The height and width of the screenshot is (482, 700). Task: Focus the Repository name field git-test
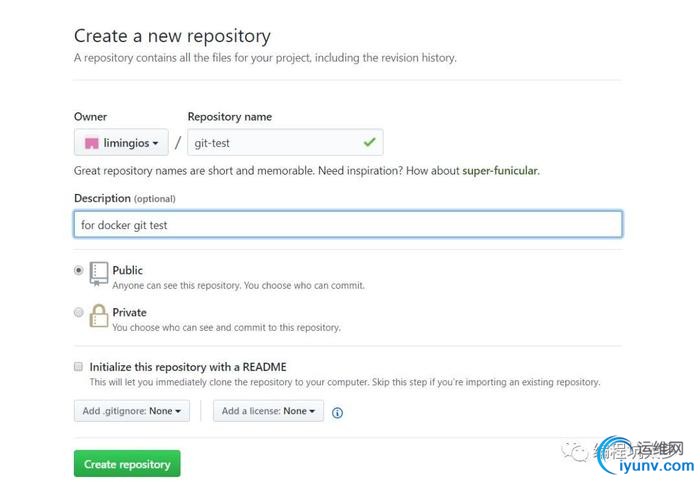tap(285, 142)
